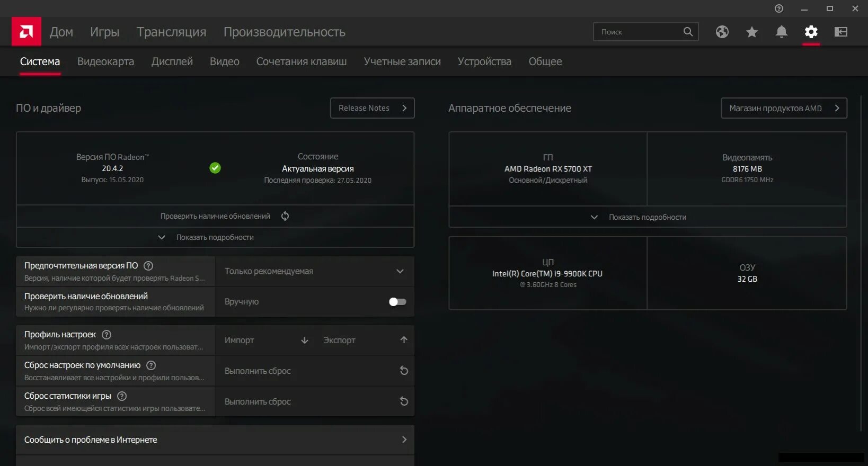Open the Трансляция menu
The image size is (868, 466).
(172, 32)
